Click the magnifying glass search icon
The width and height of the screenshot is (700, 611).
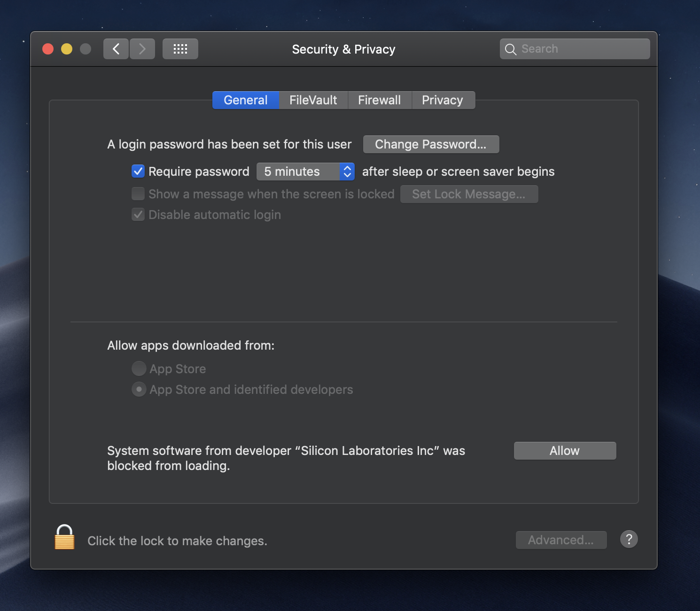point(511,49)
